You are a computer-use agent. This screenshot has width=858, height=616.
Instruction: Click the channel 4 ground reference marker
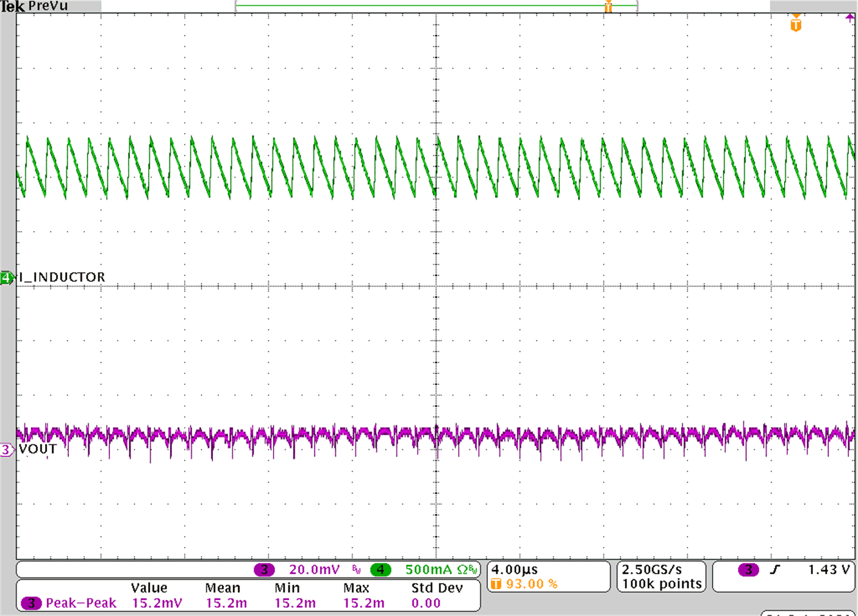tap(6, 277)
